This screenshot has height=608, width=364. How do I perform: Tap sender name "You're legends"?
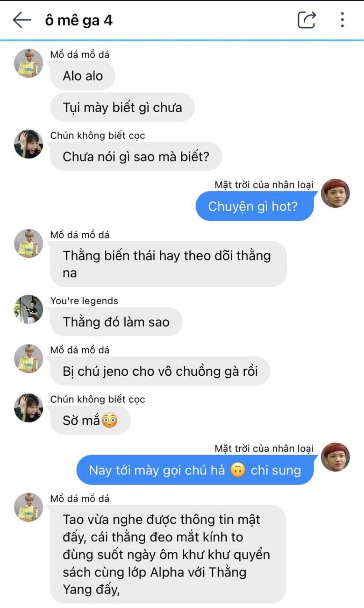(x=84, y=301)
